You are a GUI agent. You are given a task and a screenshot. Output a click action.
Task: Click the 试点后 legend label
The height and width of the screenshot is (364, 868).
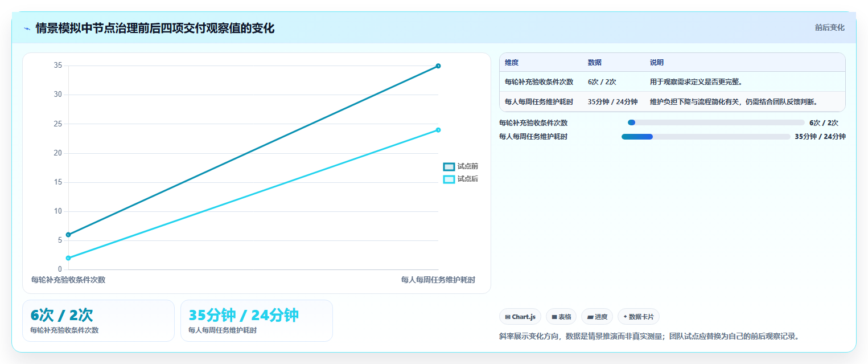(x=468, y=179)
